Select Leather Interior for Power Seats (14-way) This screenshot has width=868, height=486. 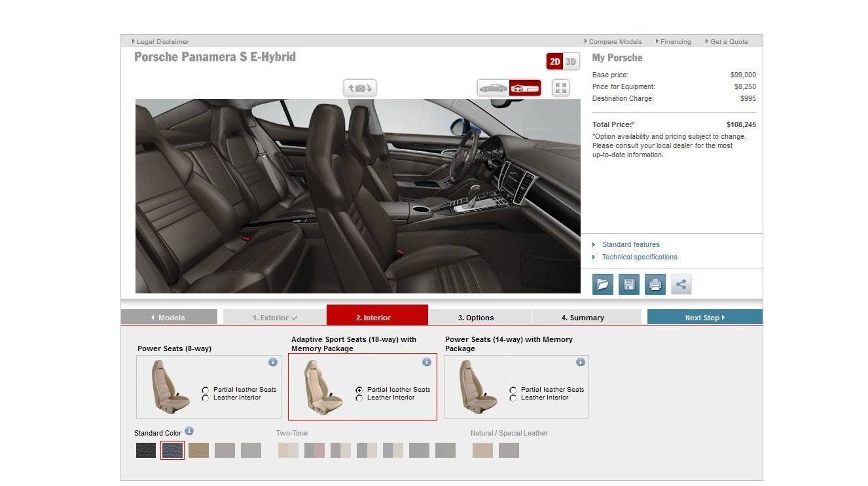coord(513,398)
